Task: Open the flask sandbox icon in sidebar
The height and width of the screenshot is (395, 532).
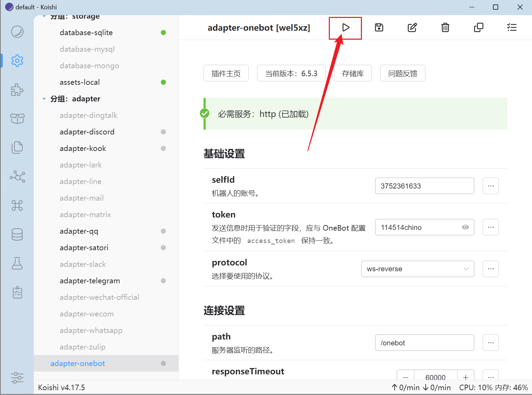Action: point(17,263)
